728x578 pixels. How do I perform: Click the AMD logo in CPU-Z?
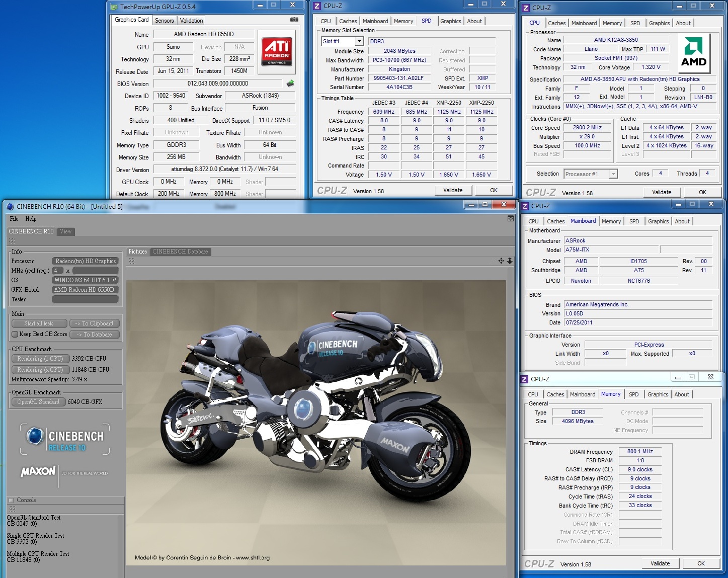694,53
